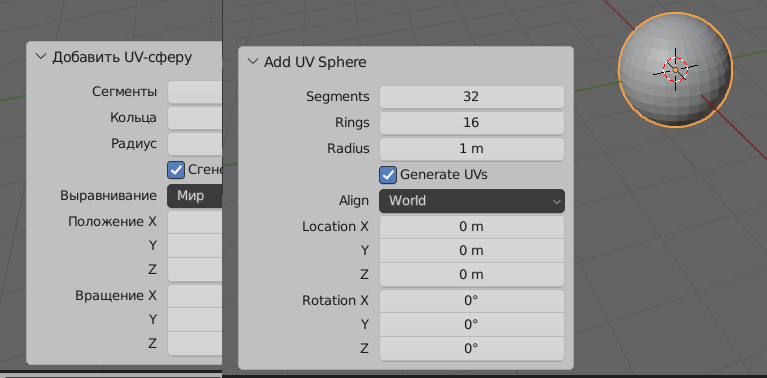767x378 pixels.
Task: Select the Location Z value field
Action: [472, 274]
